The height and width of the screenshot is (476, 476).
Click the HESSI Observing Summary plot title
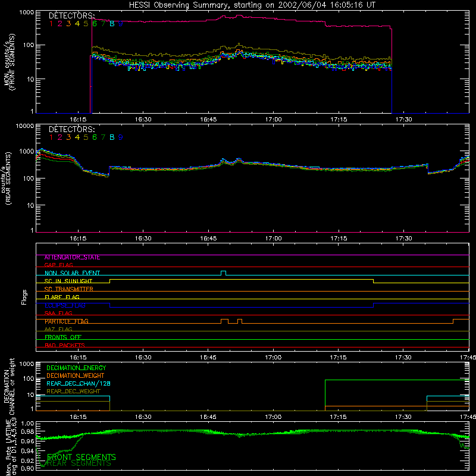coord(252,5)
